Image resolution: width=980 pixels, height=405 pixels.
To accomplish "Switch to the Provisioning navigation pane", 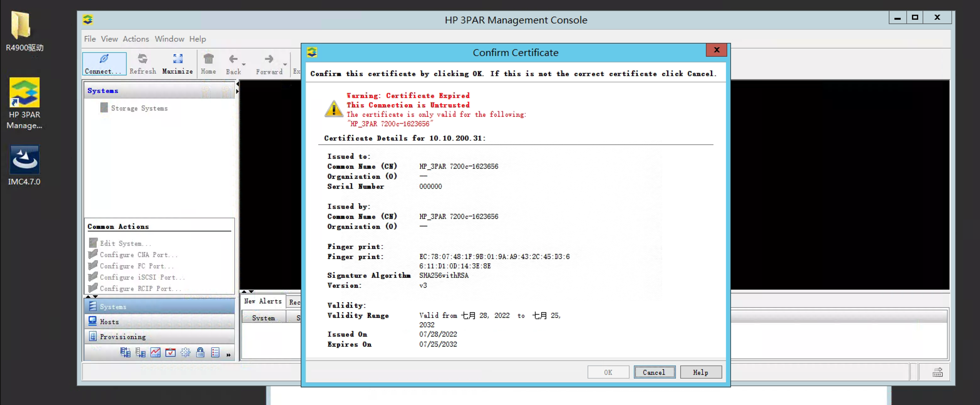I will pyautogui.click(x=159, y=336).
